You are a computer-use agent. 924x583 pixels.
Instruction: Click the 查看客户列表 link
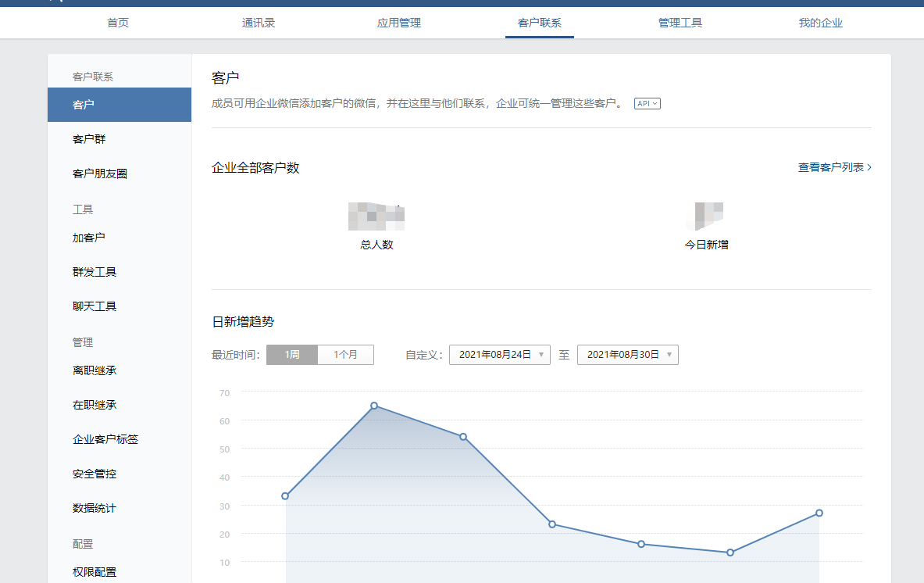coord(834,167)
